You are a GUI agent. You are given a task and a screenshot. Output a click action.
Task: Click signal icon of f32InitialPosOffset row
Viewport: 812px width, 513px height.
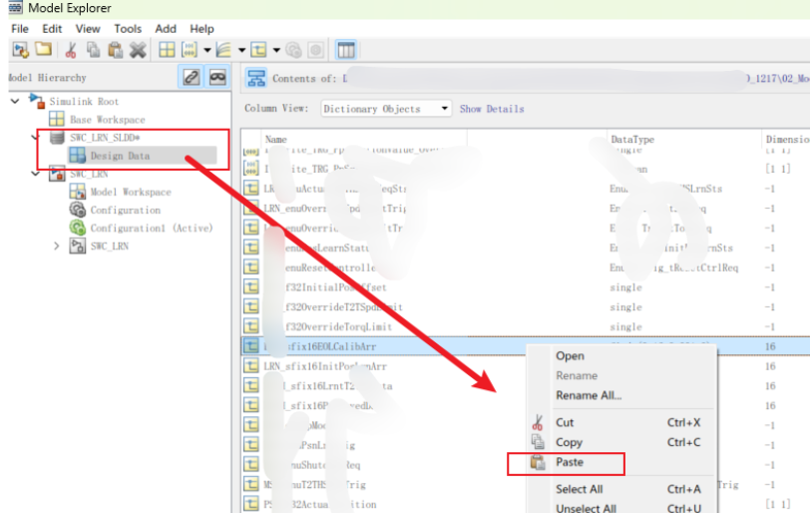click(251, 287)
